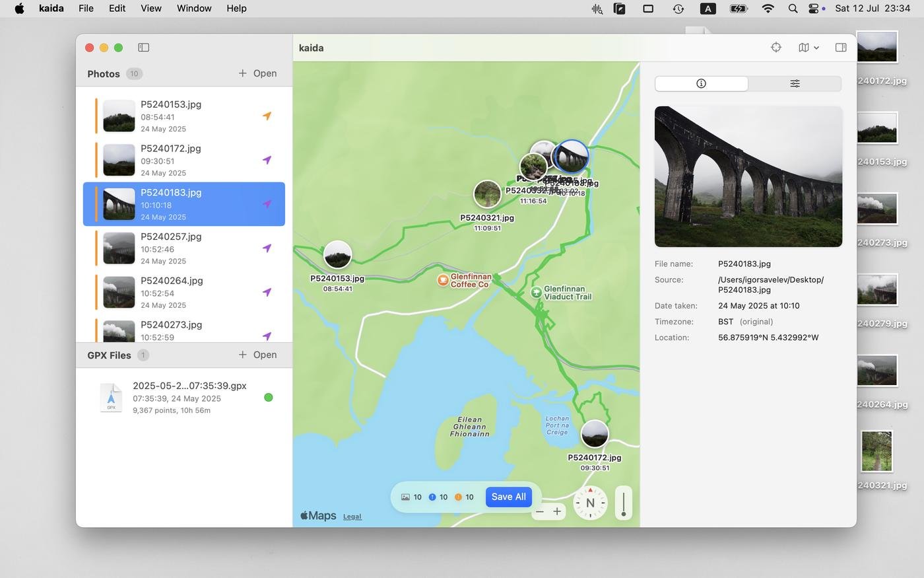Open GPX files with the GPX Open button
The image size is (924, 578).
[x=257, y=355]
